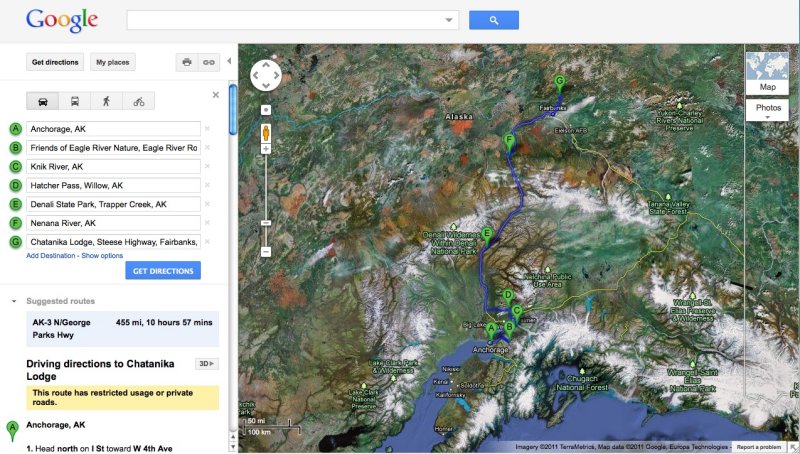The height and width of the screenshot is (454, 800).
Task: Click Report a problem link
Action: [759, 447]
